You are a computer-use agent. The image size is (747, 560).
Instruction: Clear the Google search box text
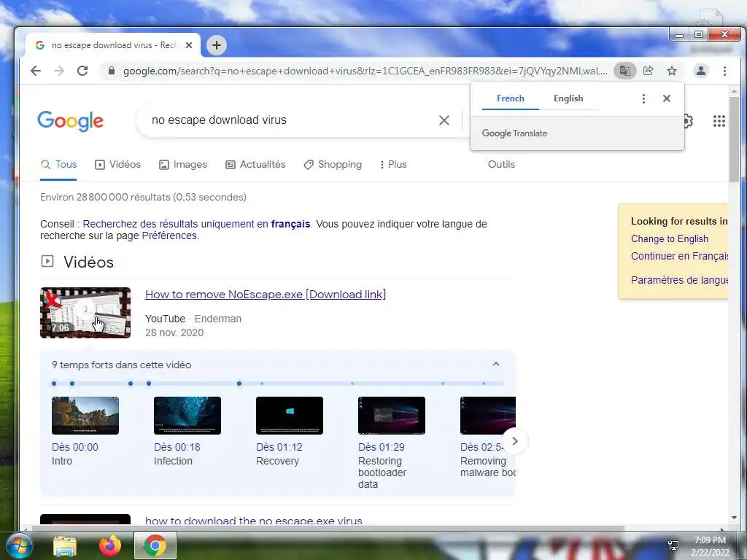click(x=444, y=120)
